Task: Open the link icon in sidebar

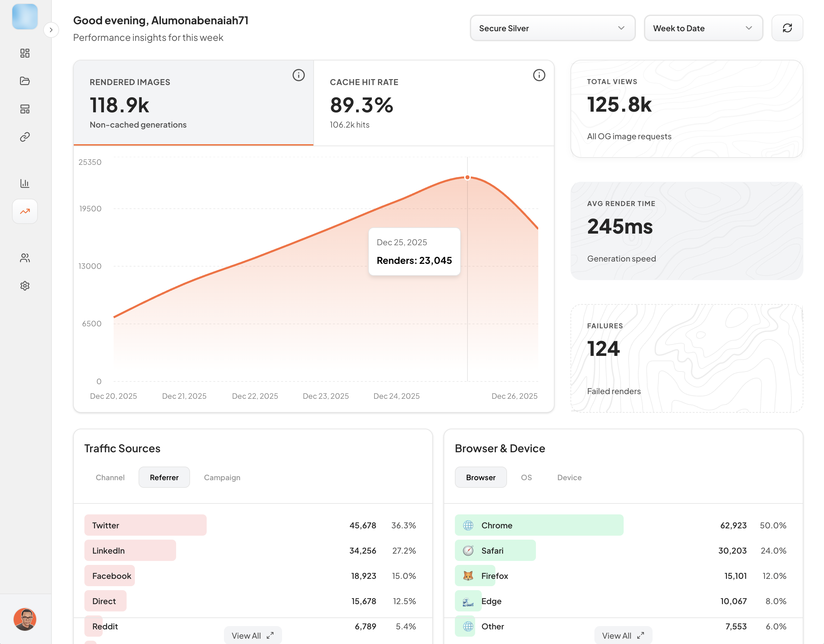Action: click(x=25, y=137)
